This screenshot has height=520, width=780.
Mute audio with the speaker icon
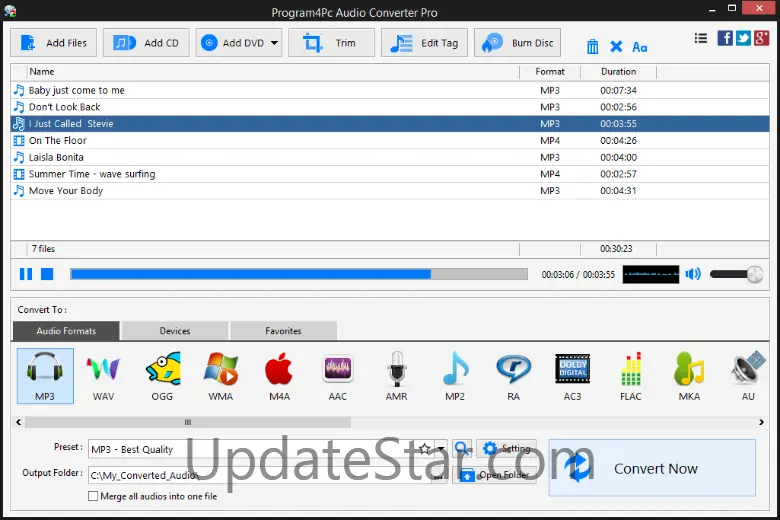coord(693,274)
